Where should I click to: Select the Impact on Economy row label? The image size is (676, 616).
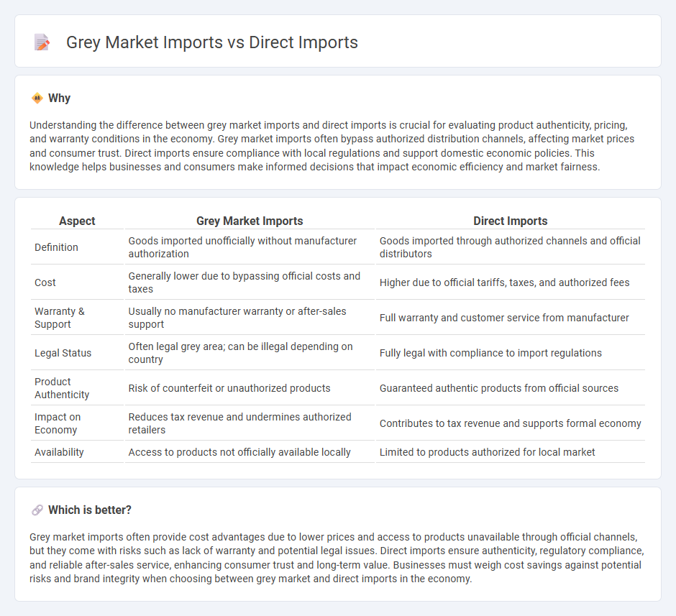pyautogui.click(x=58, y=423)
